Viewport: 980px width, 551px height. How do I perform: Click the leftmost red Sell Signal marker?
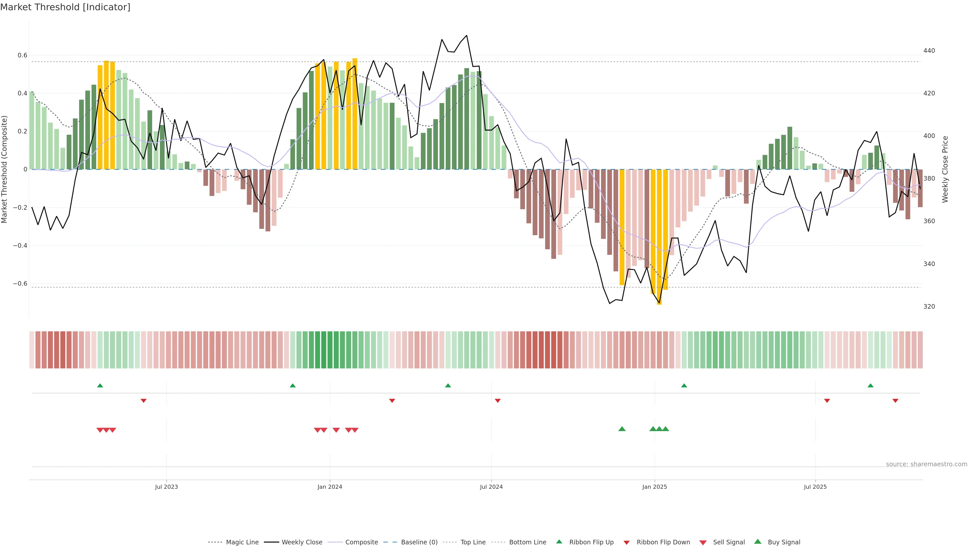[100, 430]
